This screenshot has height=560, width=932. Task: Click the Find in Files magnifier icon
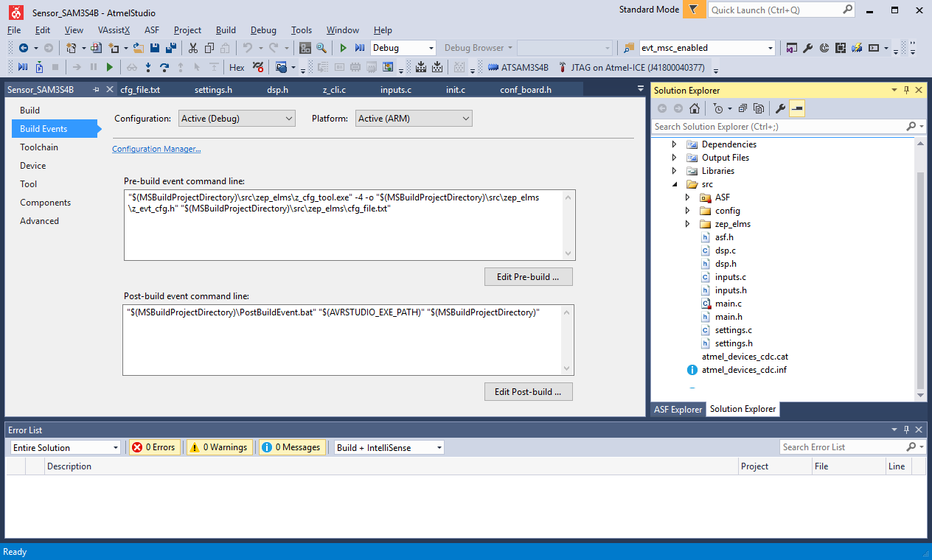pyautogui.click(x=321, y=48)
